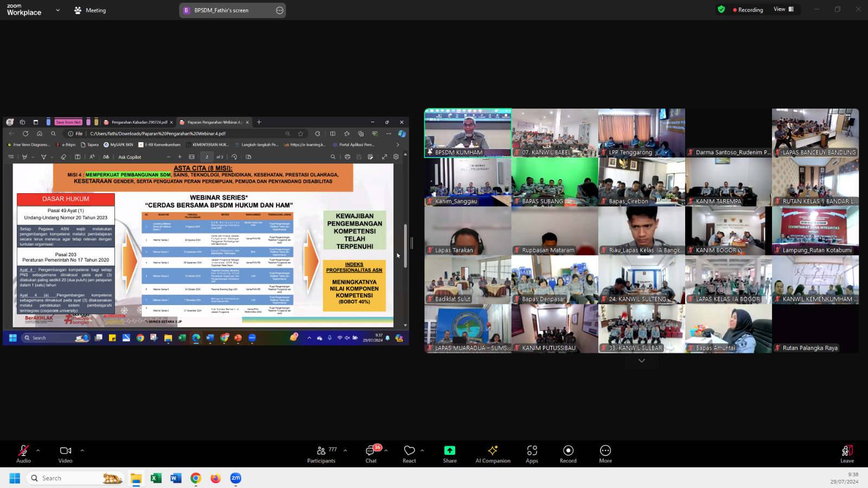The height and width of the screenshot is (488, 868).
Task: Open BPSDM_Fathir's screen share options
Action: pyautogui.click(x=279, y=10)
